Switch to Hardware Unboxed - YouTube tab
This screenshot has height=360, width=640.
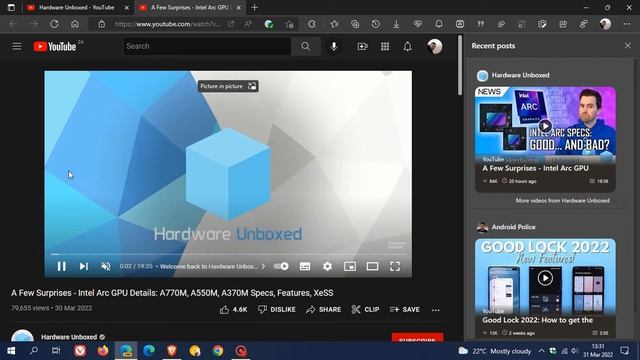(77, 7)
